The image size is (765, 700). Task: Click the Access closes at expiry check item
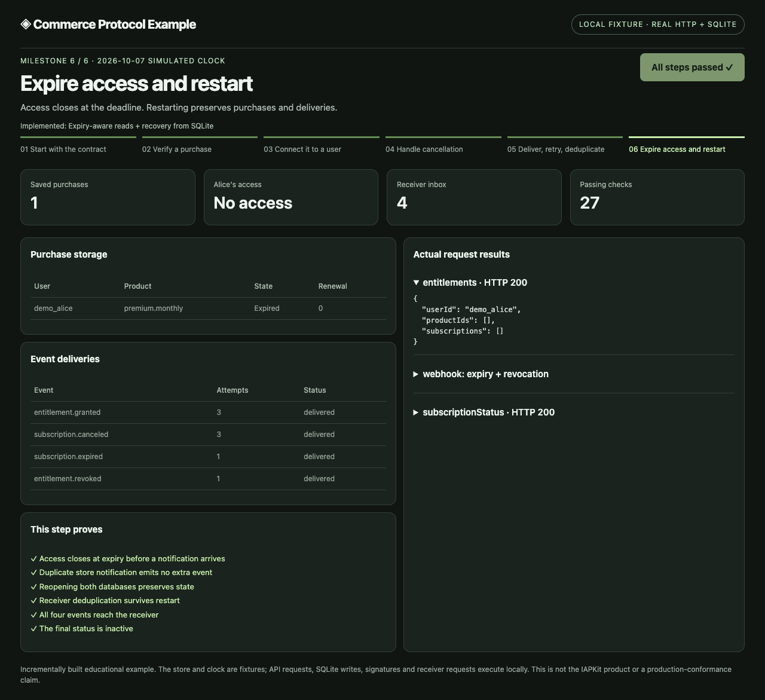(x=128, y=558)
